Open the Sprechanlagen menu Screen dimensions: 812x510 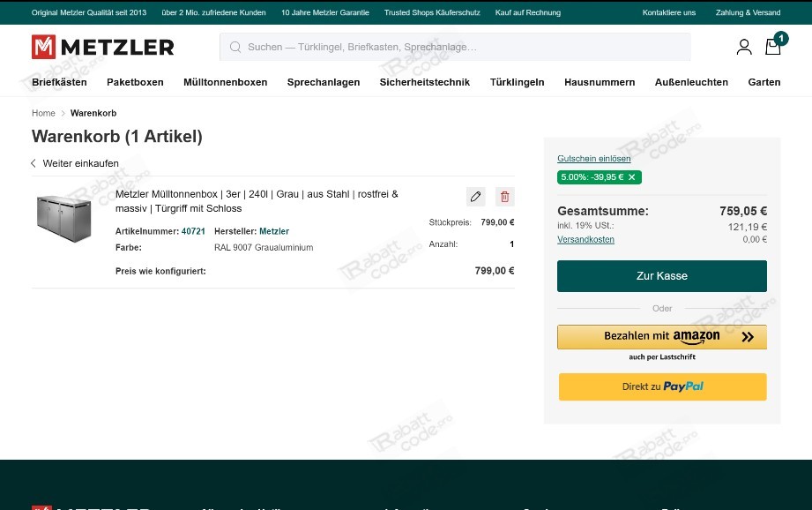tap(324, 82)
